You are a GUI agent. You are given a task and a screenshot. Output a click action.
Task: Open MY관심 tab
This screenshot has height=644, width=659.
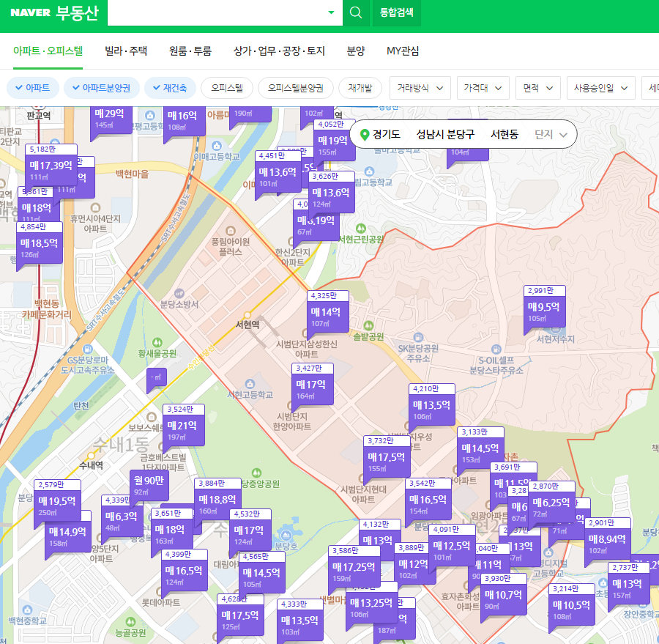[x=403, y=51]
